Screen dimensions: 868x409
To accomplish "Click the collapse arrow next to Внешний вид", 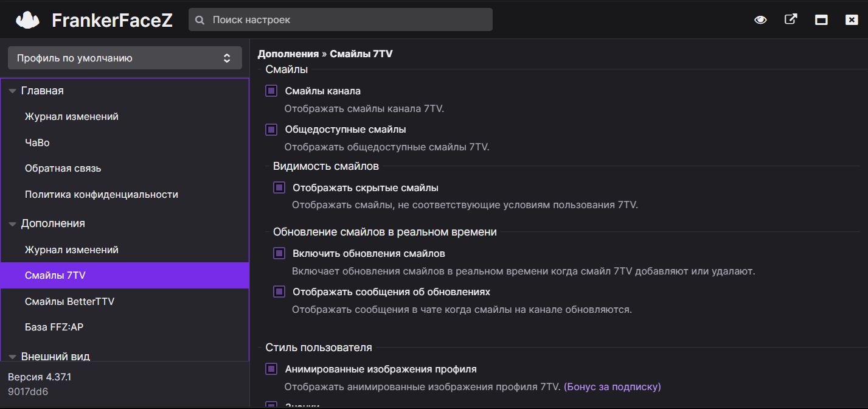I will (x=11, y=356).
